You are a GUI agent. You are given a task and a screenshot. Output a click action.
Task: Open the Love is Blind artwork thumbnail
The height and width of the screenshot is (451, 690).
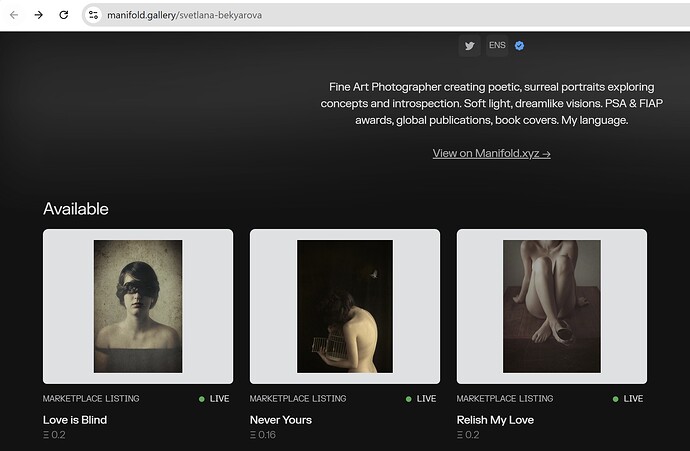[x=138, y=306]
